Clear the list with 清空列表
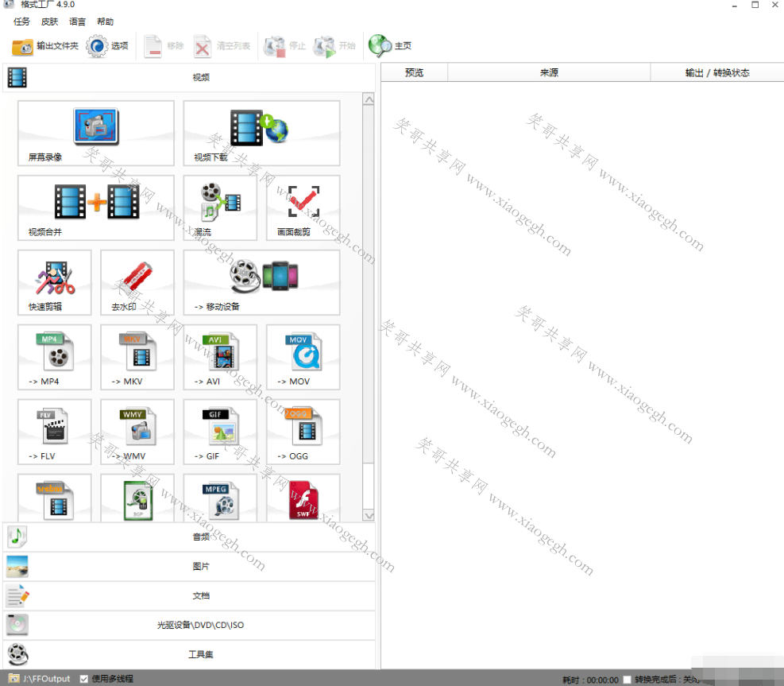The height and width of the screenshot is (686, 784). click(x=222, y=46)
